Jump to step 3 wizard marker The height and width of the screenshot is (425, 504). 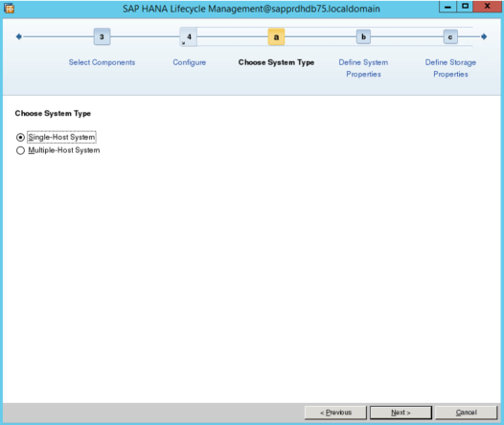coord(102,37)
